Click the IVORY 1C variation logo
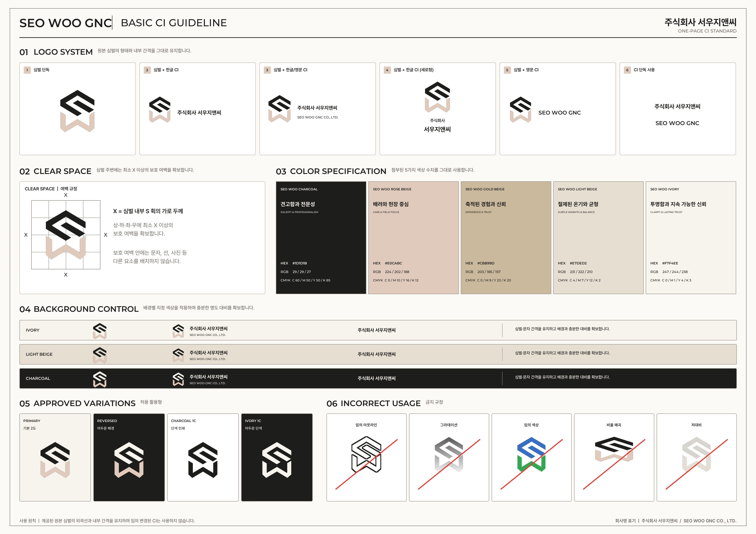Screen dimensions: 756x534 coord(276,460)
